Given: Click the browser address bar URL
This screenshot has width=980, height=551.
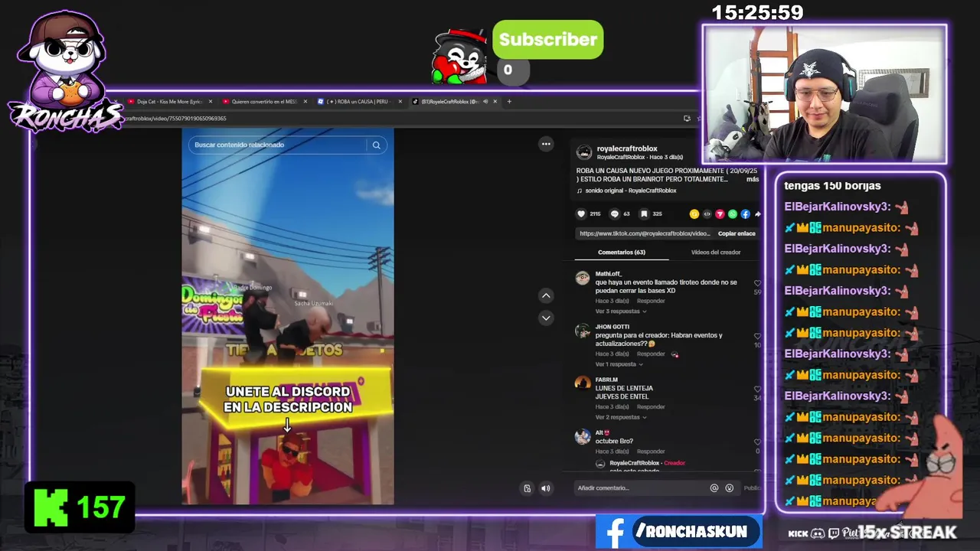Looking at the screenshot, I should pyautogui.click(x=176, y=119).
